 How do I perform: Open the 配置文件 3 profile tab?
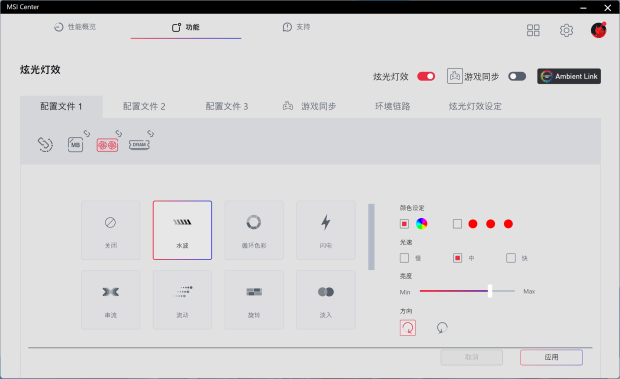pos(227,106)
